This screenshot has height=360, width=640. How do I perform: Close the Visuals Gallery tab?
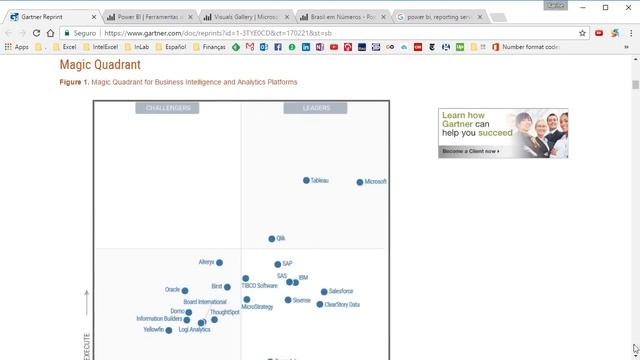tap(287, 17)
